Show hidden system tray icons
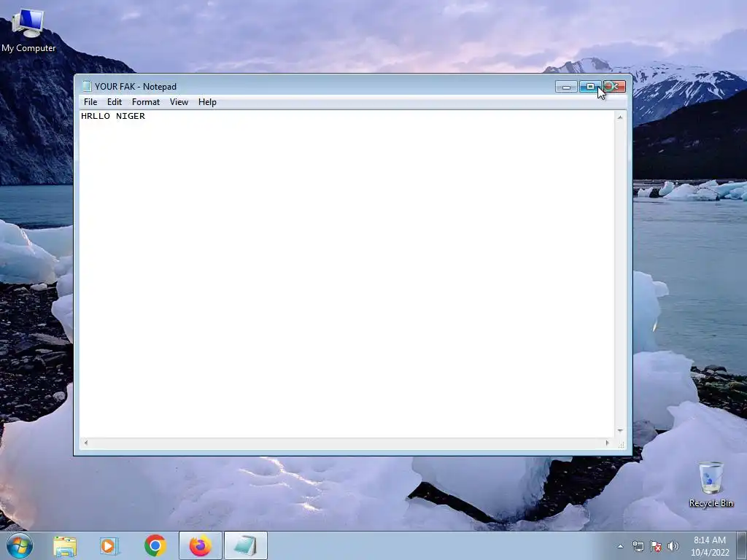This screenshot has height=560, width=747. point(620,547)
